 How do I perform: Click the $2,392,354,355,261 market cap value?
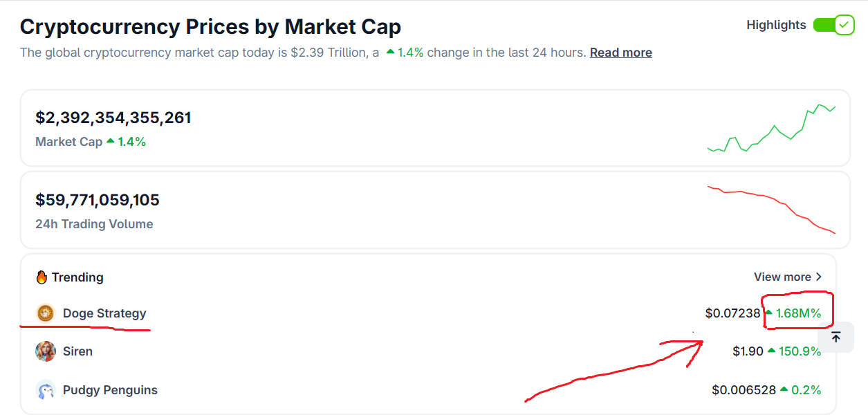pos(113,118)
